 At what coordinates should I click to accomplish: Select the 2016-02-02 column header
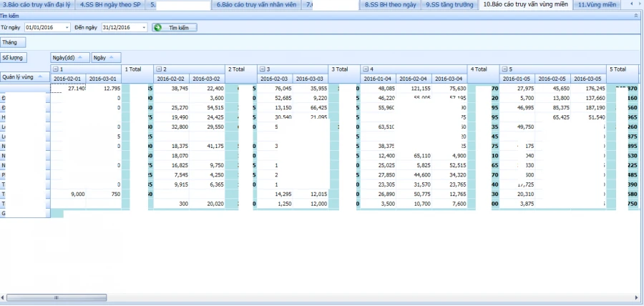click(x=171, y=79)
